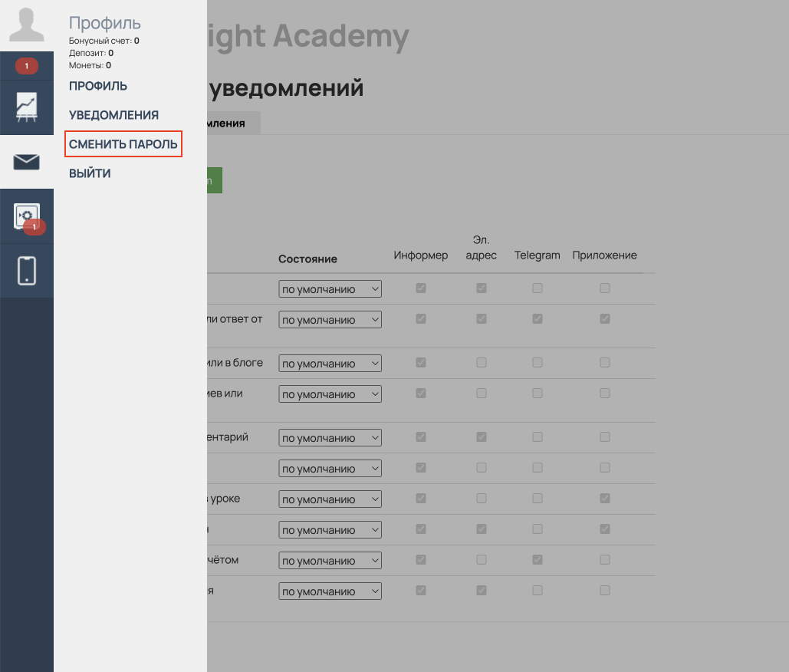Viewport: 789px width, 672px height.
Task: Select ПРОФИЛЬ in the profile menu
Action: coord(98,86)
